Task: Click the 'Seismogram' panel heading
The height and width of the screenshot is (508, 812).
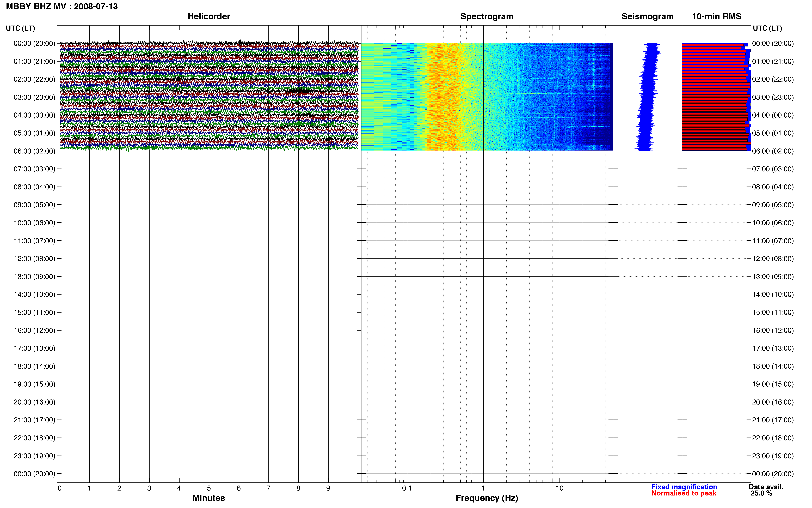Action: coord(647,16)
